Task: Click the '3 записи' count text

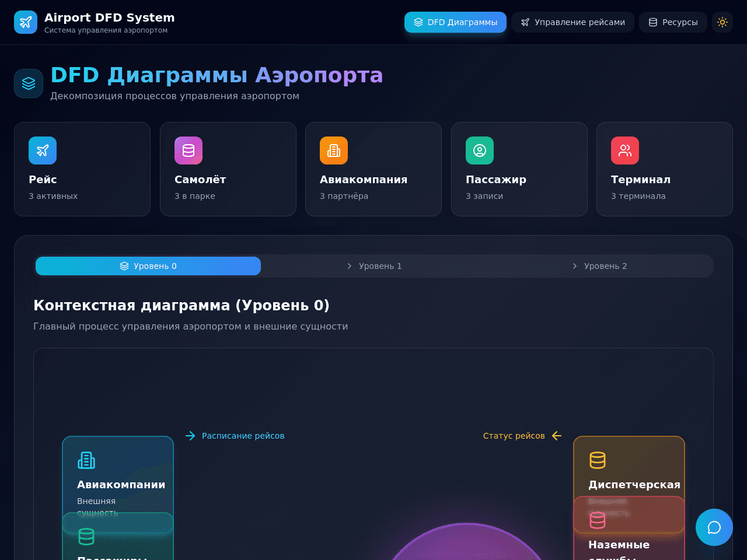Action: pyautogui.click(x=484, y=196)
